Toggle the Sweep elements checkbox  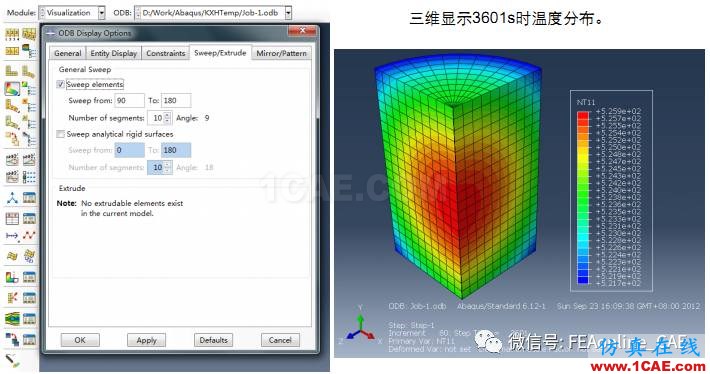pyautogui.click(x=60, y=85)
